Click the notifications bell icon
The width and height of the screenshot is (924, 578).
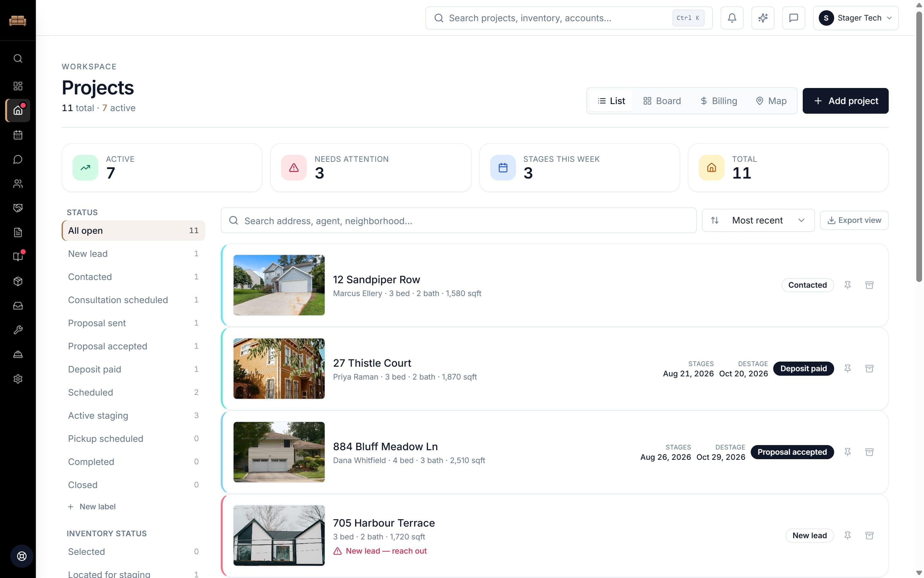[732, 18]
